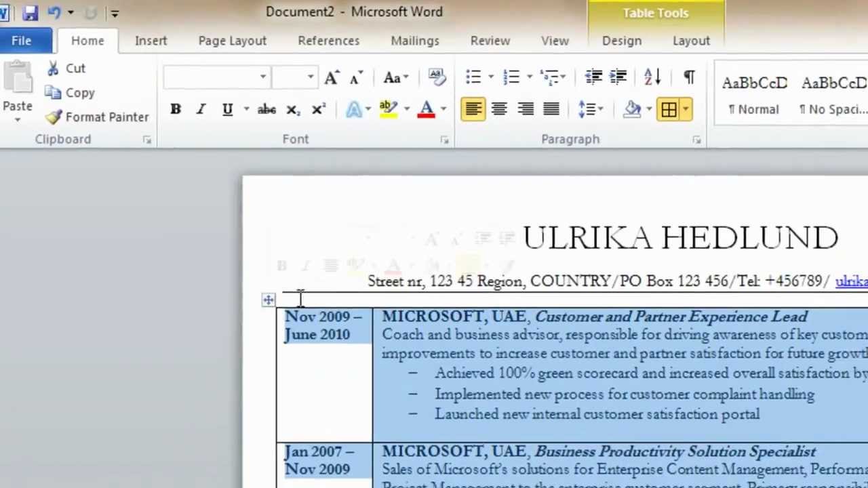Toggle Show/Hide paragraph marks
Viewport: 868px width, 488px height.
(689, 77)
